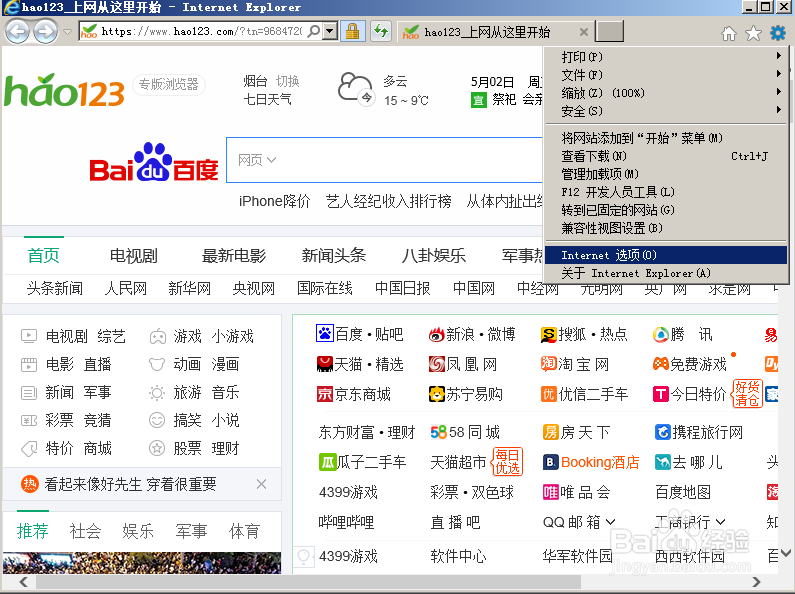
Task: Open the recent pages dropdown arrow
Action: [x=67, y=32]
